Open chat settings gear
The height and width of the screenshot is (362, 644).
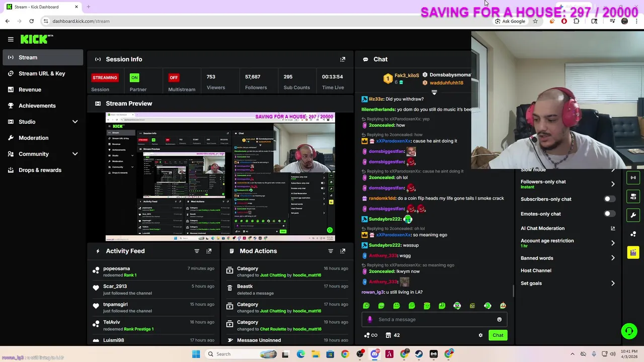(x=480, y=335)
